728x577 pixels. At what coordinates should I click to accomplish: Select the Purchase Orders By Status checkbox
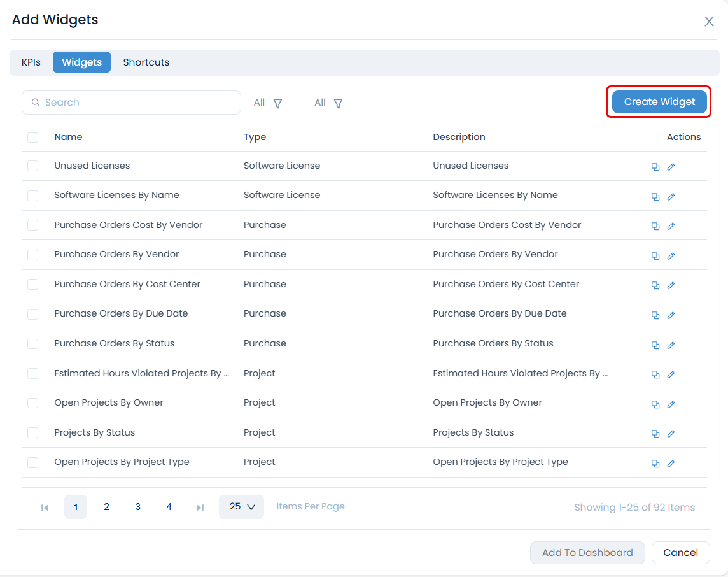[x=33, y=344]
